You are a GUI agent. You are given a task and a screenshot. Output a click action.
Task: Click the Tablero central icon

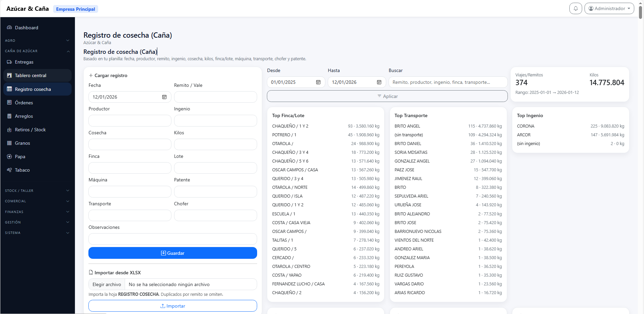click(9, 75)
